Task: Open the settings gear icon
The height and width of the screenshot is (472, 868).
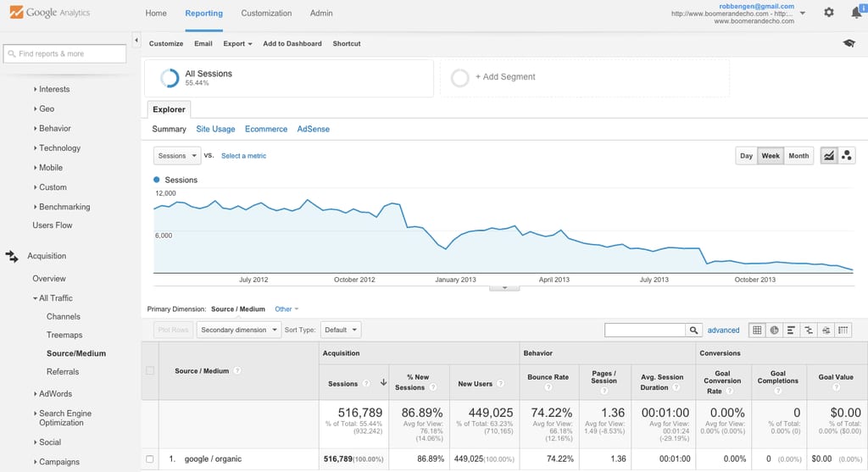Action: (829, 12)
